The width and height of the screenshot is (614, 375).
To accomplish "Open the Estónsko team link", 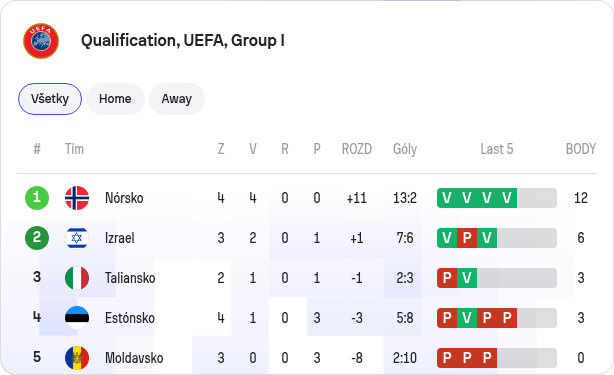I will 130,318.
